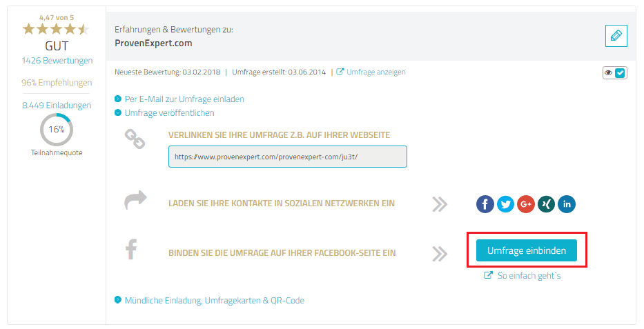This screenshot has height=329, width=644.
Task: Click the survey URL input field
Action: pyautogui.click(x=287, y=157)
